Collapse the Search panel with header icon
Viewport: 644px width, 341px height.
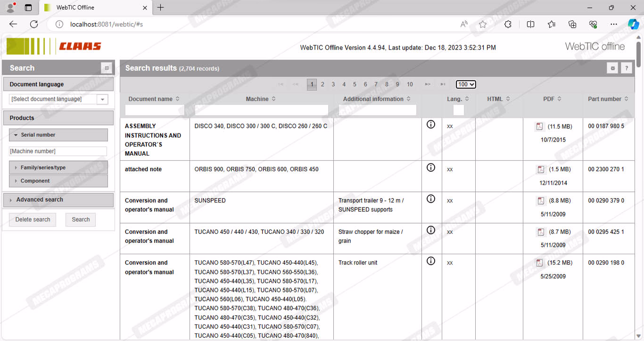pos(107,68)
